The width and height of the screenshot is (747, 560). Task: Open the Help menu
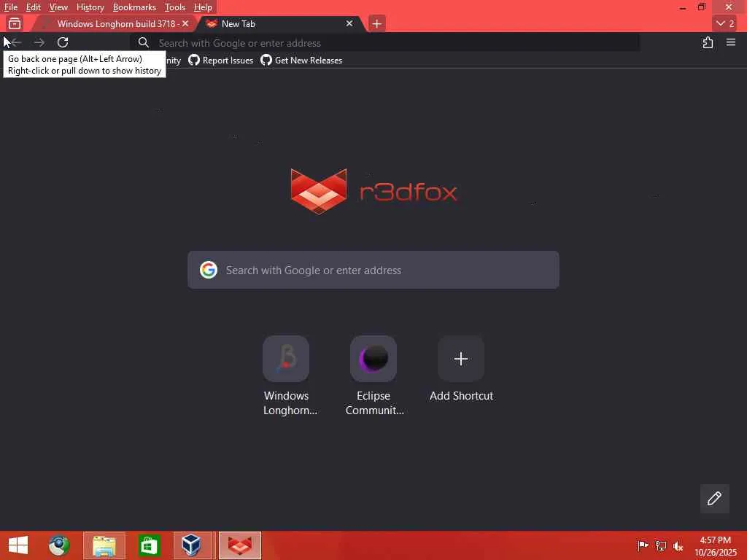click(x=203, y=7)
